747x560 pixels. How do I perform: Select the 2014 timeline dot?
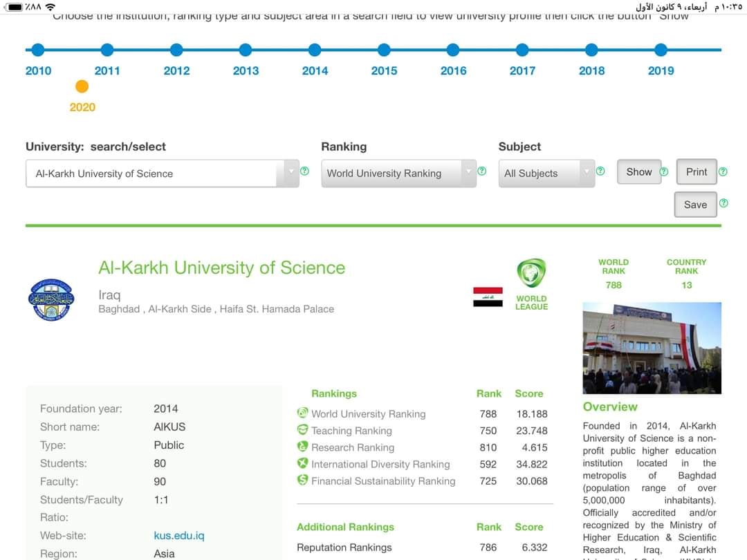click(315, 50)
